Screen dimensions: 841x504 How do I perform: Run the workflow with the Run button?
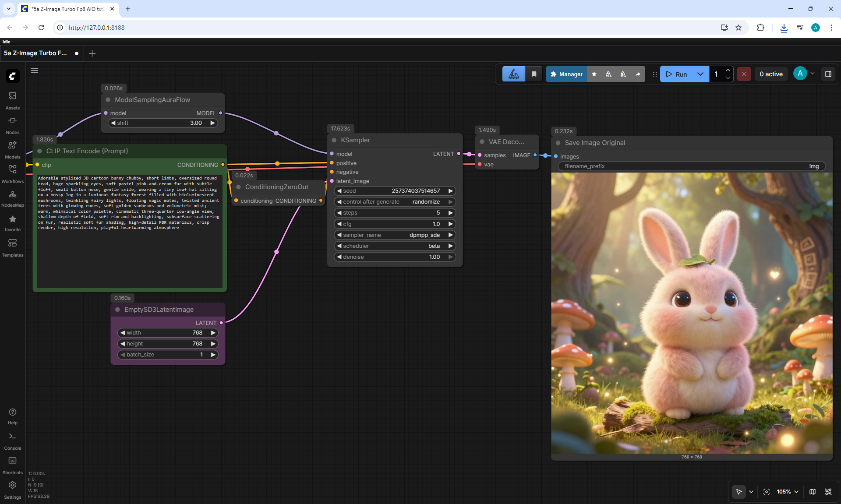click(677, 74)
